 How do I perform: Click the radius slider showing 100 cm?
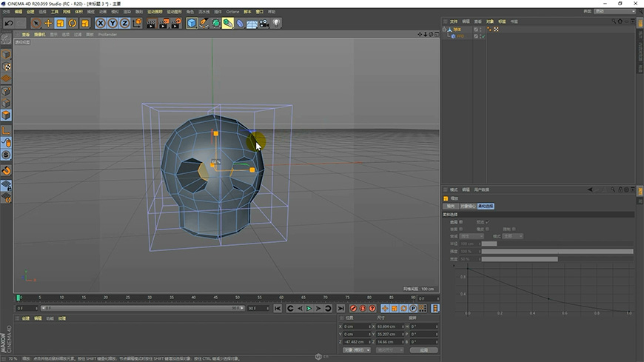[557, 244]
